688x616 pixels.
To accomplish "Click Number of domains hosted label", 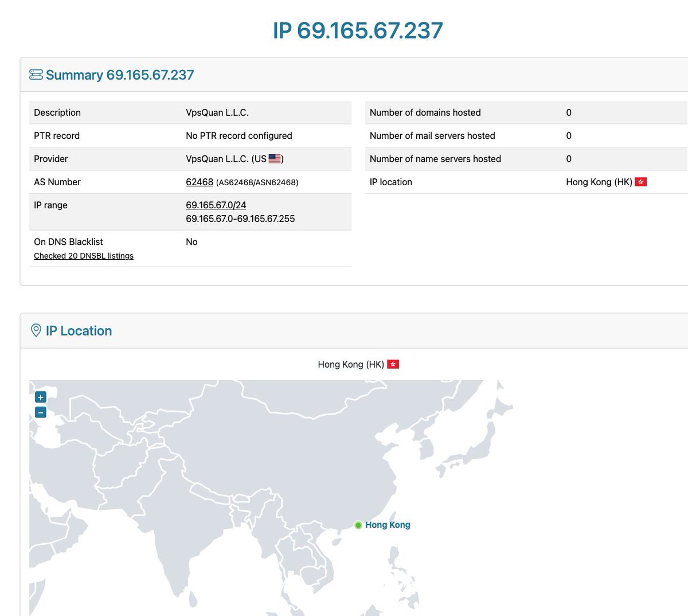I will pos(425,112).
